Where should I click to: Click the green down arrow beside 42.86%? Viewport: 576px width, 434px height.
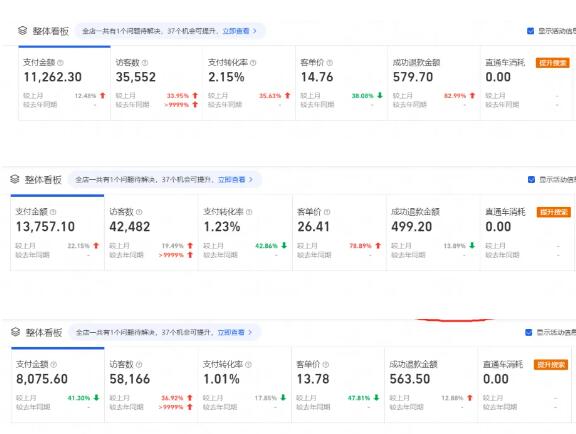(x=284, y=245)
